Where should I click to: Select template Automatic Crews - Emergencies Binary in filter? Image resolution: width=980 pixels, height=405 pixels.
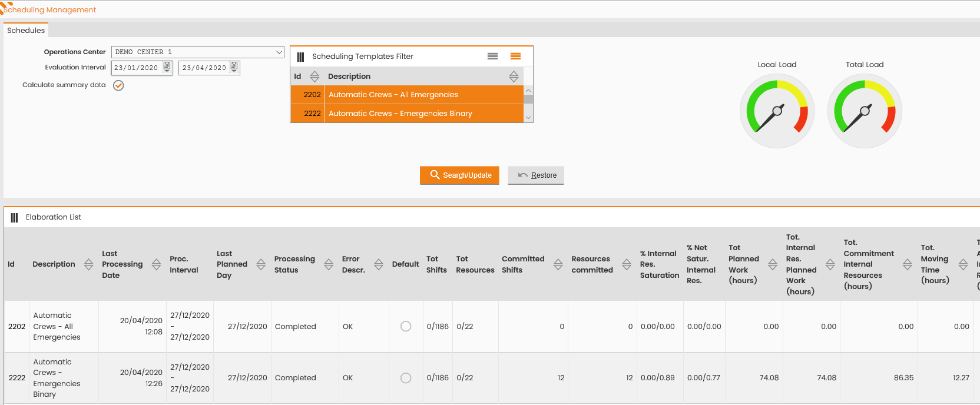(407, 114)
